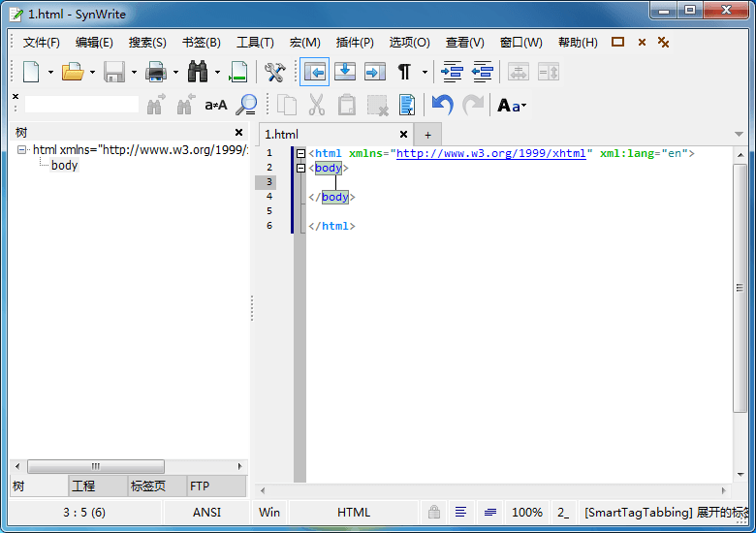Unindent selected lines icon
Screen dimensions: 756x533
482,73
